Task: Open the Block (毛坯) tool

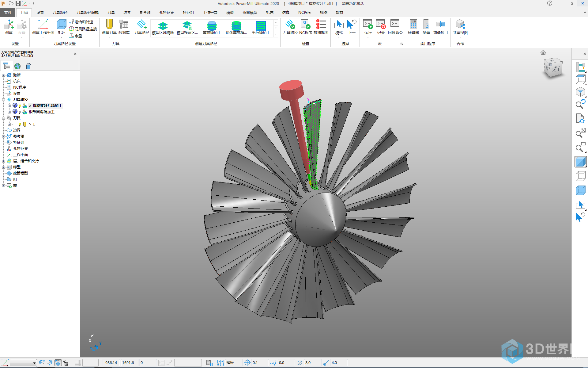Action: tap(62, 27)
